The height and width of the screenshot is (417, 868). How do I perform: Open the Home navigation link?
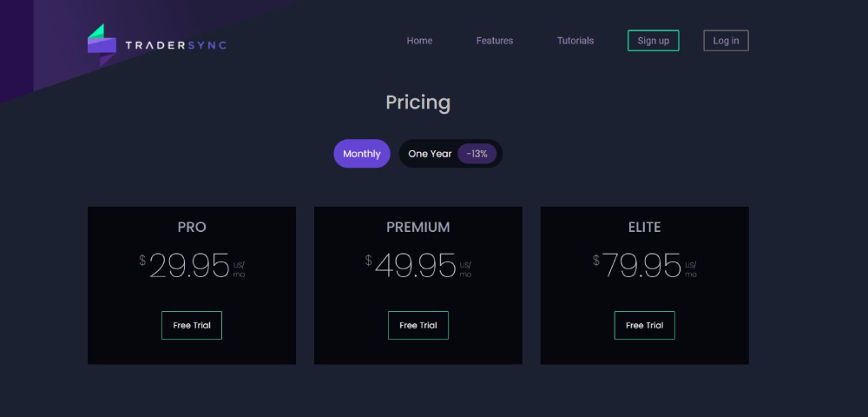[419, 41]
